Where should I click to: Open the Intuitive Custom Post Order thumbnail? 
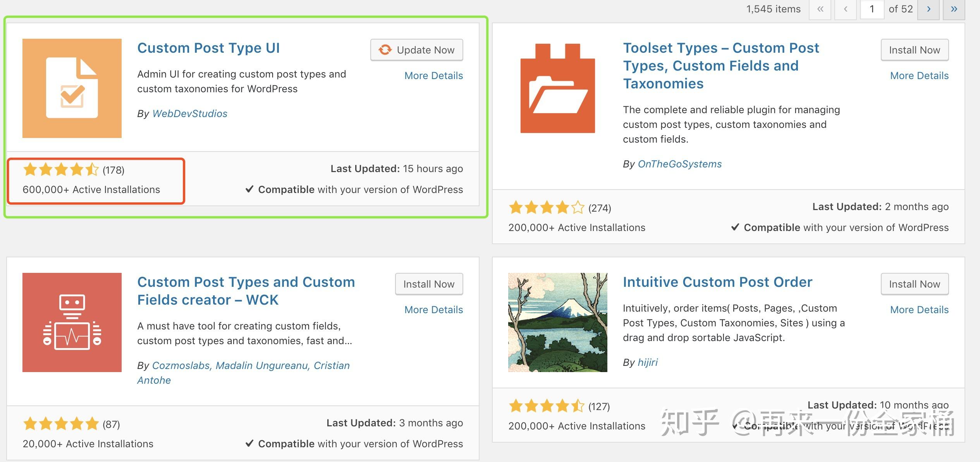tap(557, 322)
